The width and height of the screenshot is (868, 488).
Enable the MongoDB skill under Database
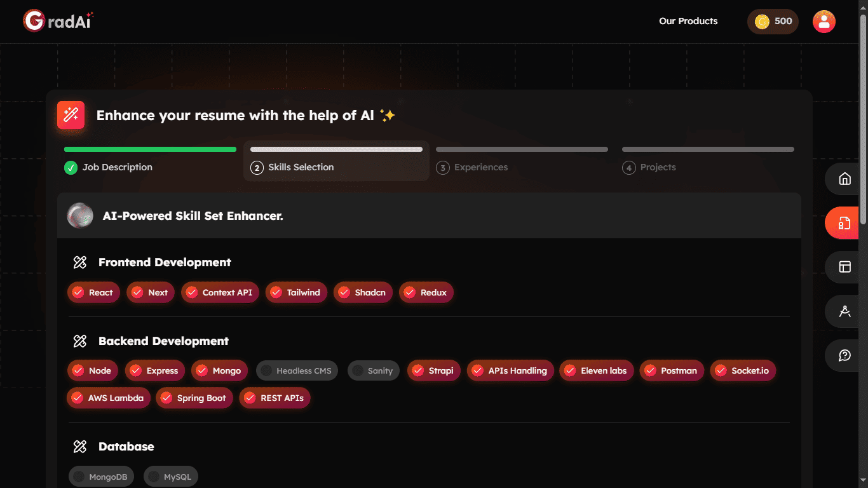pyautogui.click(x=101, y=476)
